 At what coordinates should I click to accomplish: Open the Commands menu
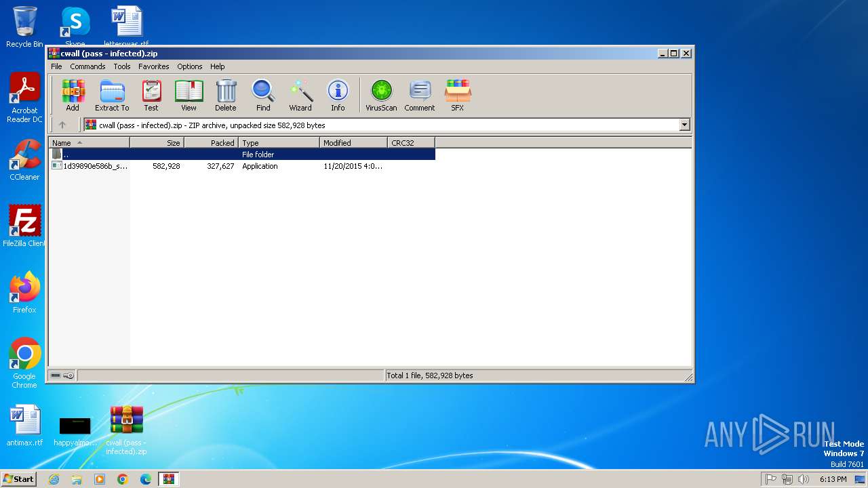click(x=87, y=66)
